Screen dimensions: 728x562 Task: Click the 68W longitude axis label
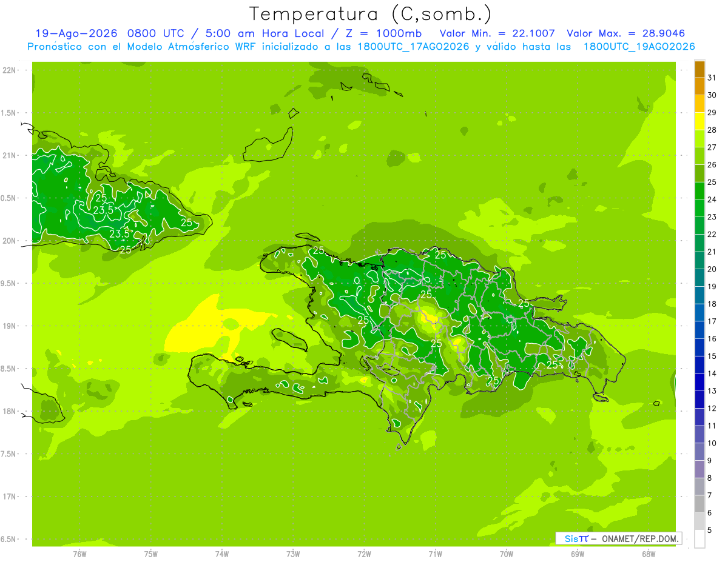[649, 554]
